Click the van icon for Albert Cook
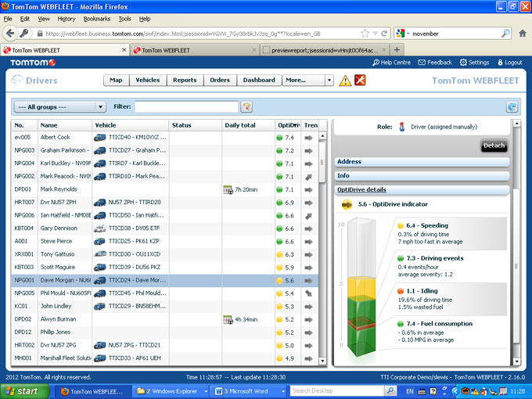The height and width of the screenshot is (399, 532). 100,138
